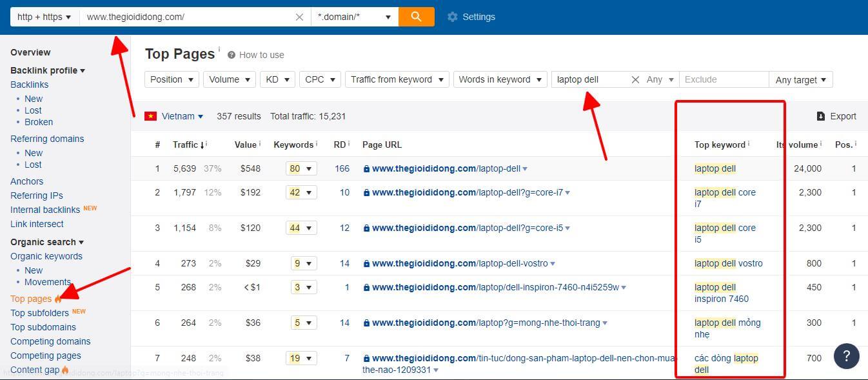
Task: Open the Any match dropdown
Action: point(660,79)
